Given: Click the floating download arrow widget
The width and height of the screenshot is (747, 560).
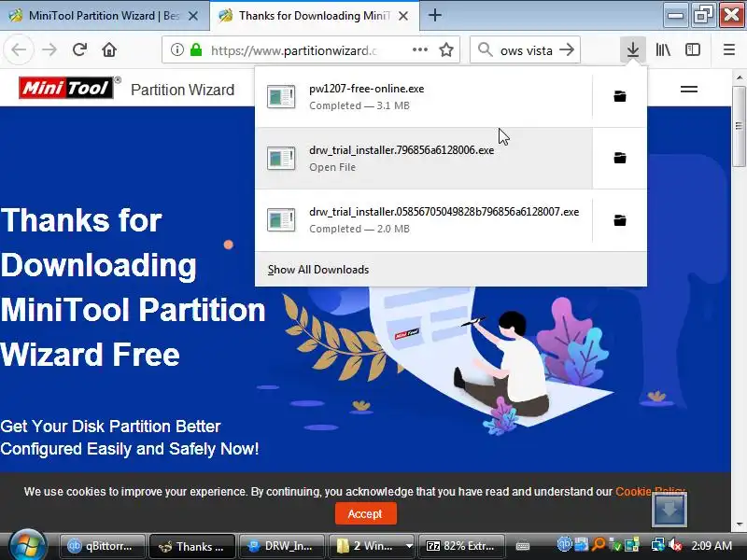Looking at the screenshot, I should [x=669, y=510].
